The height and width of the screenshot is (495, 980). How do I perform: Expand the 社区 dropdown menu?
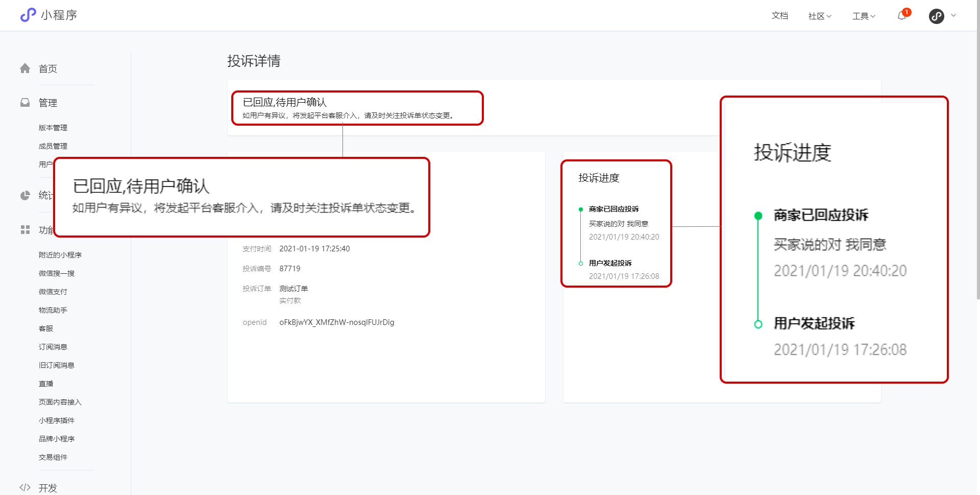click(820, 16)
